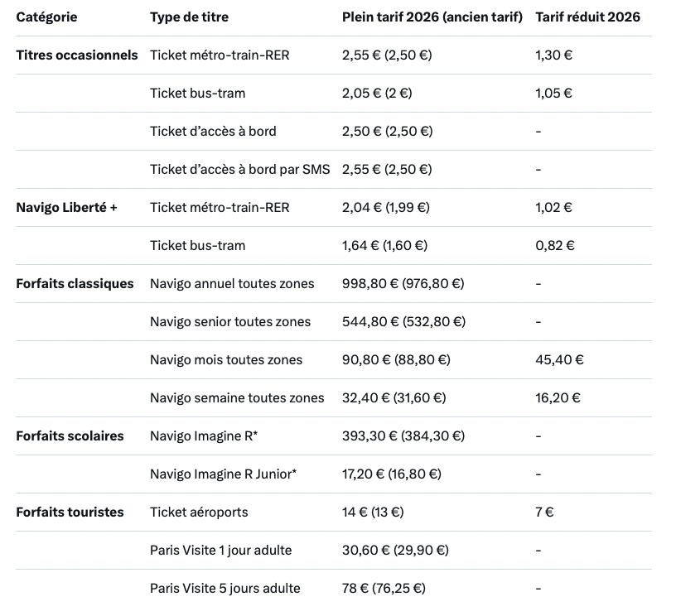
Task: Select the Forfaits classiques category cell
Action: 75,283
